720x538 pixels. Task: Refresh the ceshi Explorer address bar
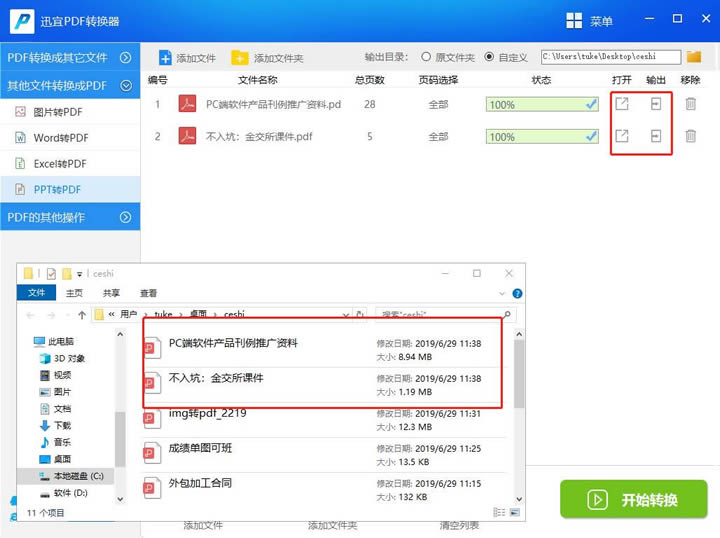coord(360,314)
